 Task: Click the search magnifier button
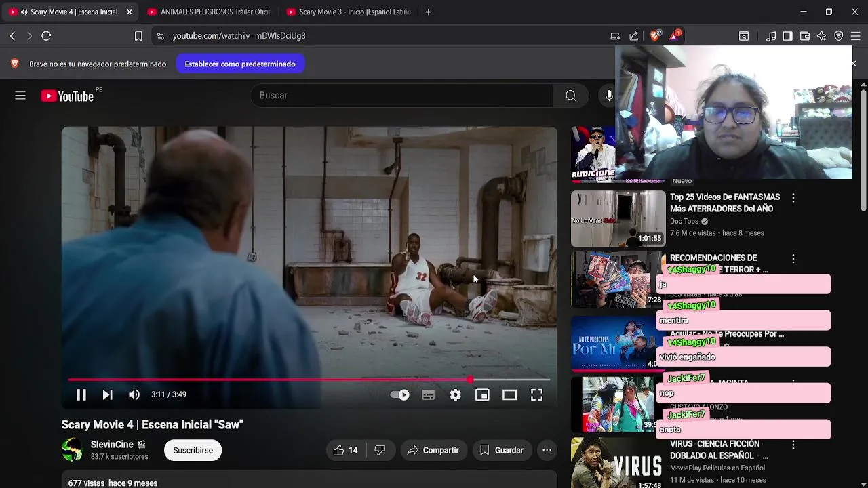(571, 96)
